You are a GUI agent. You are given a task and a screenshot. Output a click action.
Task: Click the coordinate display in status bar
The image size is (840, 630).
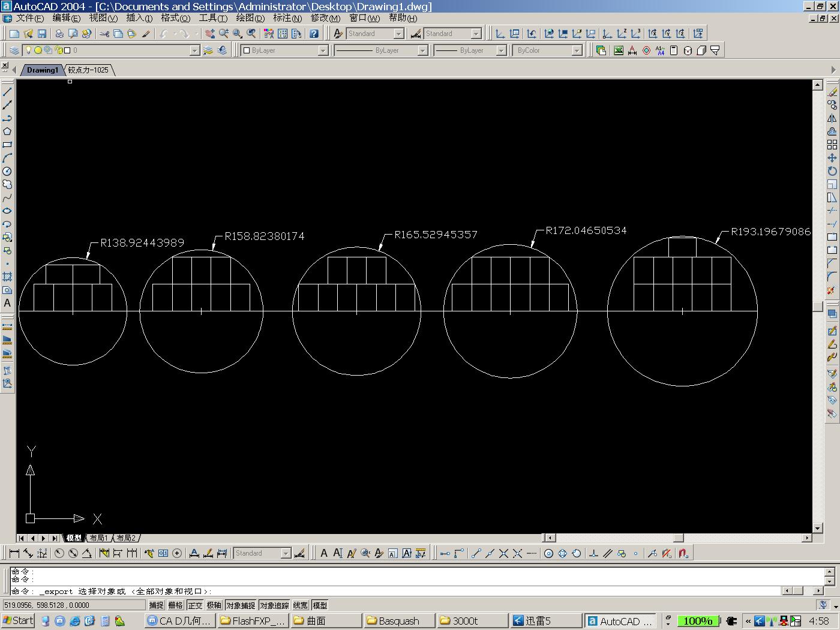tap(73, 605)
